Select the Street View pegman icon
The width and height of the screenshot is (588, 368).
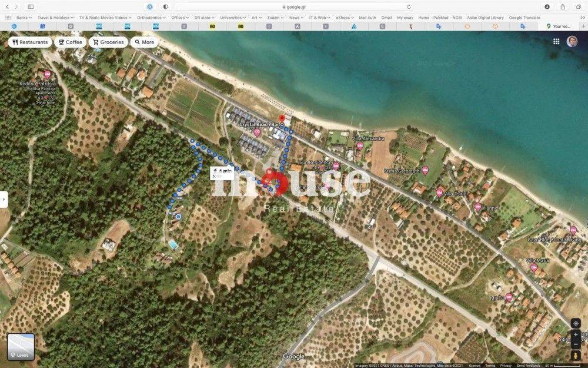pos(576,356)
